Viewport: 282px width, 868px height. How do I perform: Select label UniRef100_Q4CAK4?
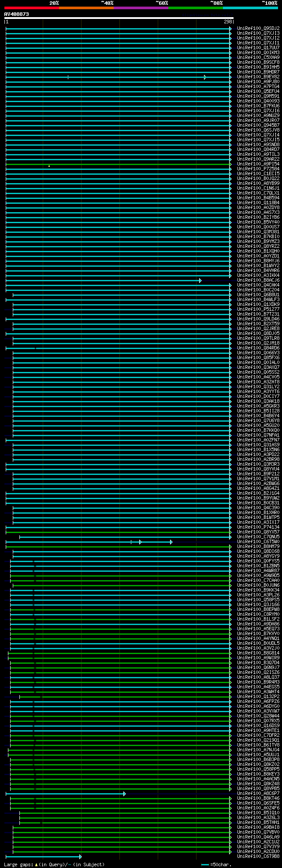tap(258, 285)
